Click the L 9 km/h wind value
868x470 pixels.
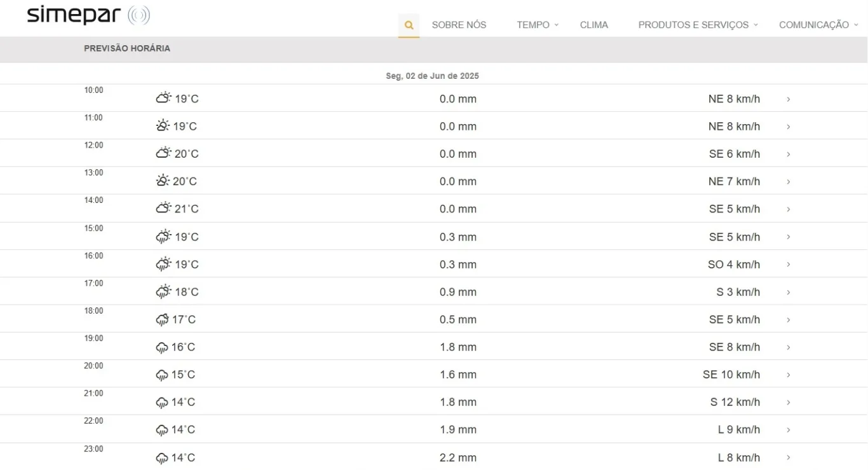click(x=739, y=430)
